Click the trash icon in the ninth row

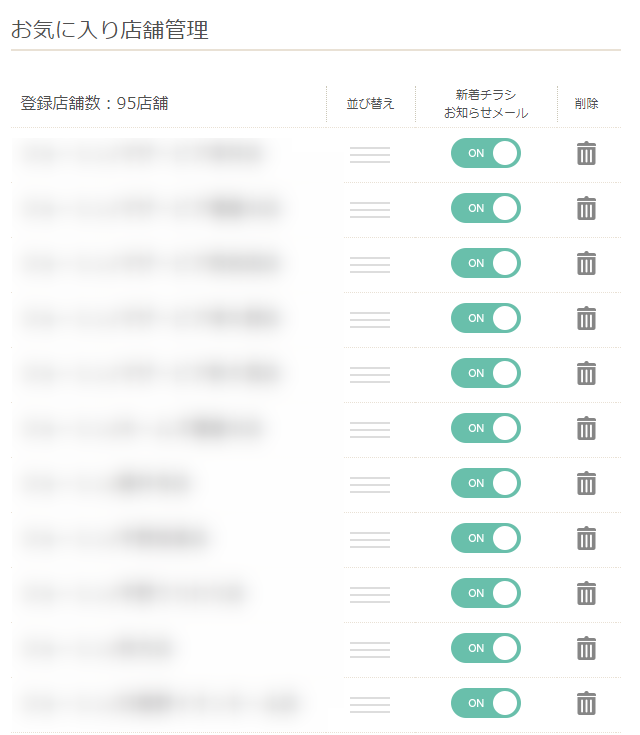587,594
